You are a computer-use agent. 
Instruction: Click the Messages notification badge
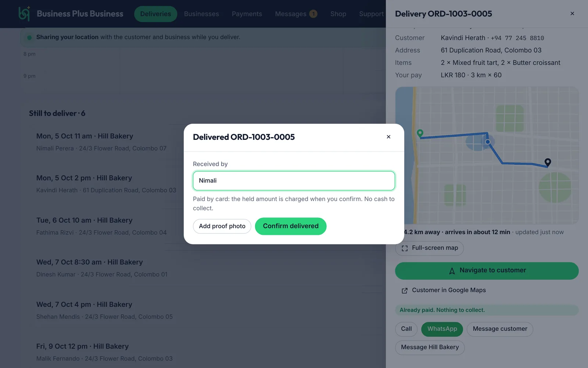[313, 14]
